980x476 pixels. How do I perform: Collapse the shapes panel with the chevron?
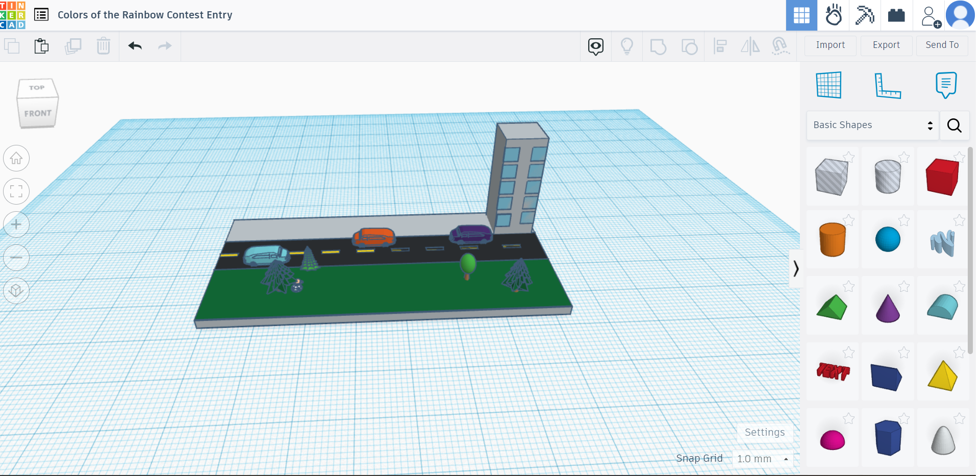click(796, 269)
